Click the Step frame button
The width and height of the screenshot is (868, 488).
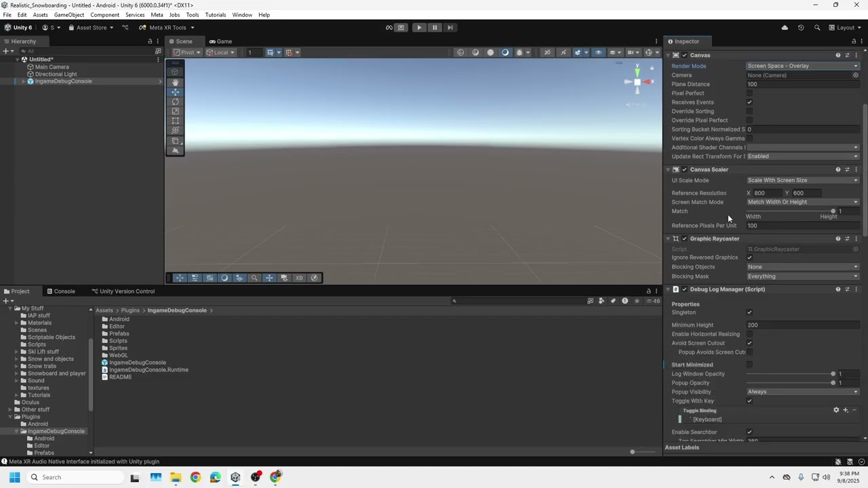pos(450,28)
